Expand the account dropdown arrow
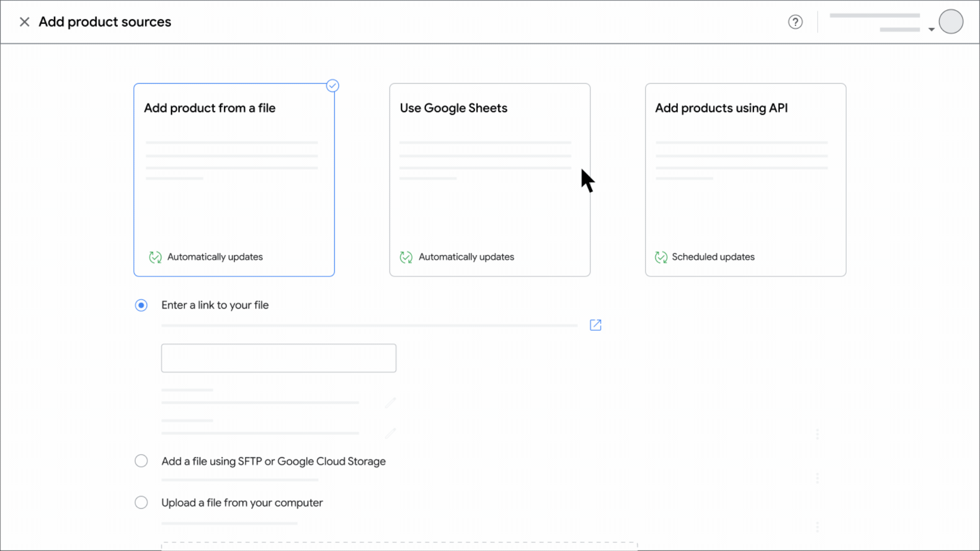The height and width of the screenshot is (551, 980). pyautogui.click(x=931, y=30)
